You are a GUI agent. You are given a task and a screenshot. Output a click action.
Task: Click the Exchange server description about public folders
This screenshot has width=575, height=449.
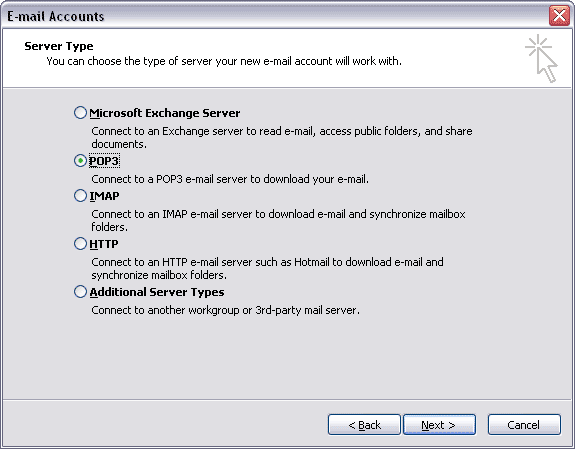(282, 138)
